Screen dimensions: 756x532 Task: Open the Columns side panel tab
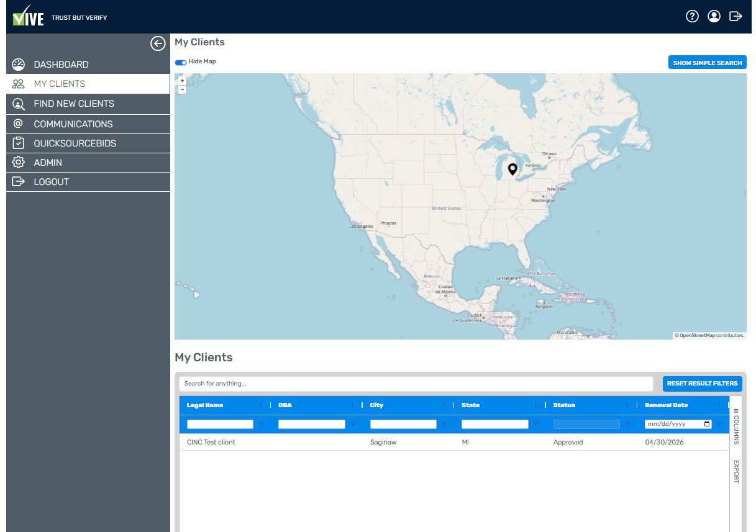pyautogui.click(x=736, y=426)
